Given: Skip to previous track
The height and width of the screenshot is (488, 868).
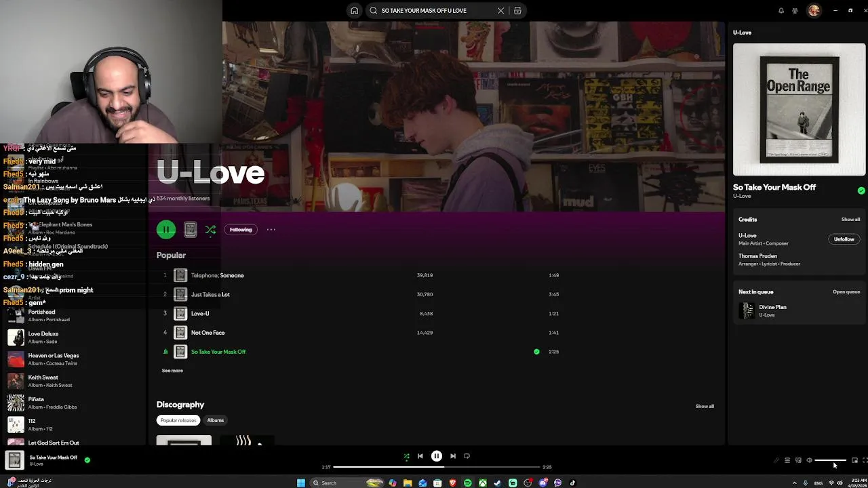Looking at the screenshot, I should [420, 456].
